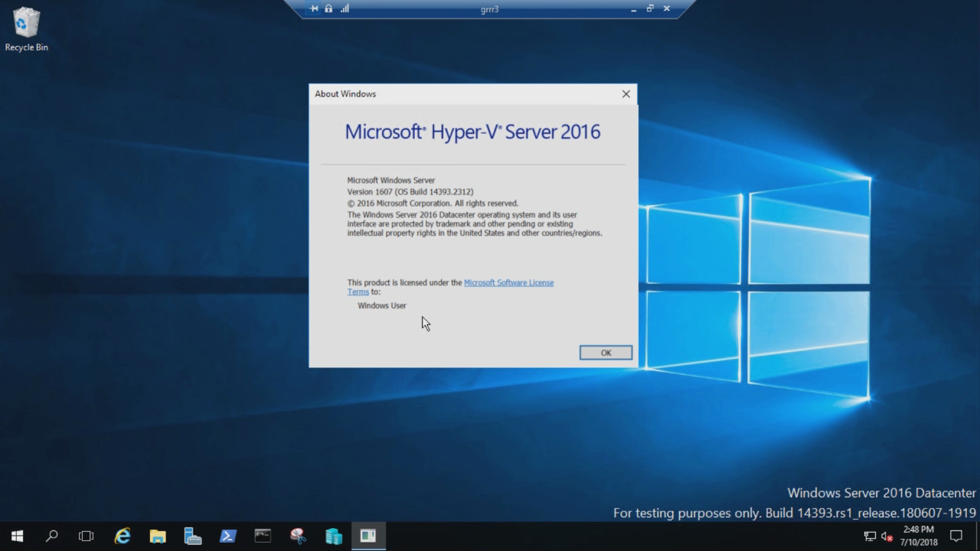Viewport: 980px width, 551px height.
Task: Open the Start menu
Action: pos(17,536)
